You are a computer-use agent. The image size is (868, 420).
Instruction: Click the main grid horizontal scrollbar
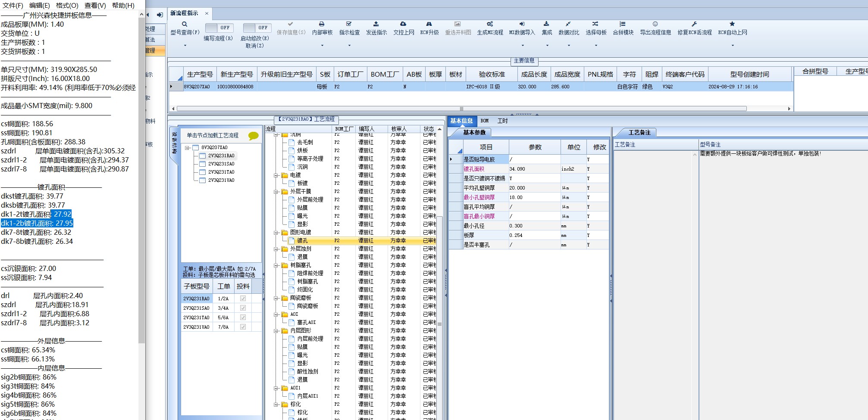tap(461, 109)
